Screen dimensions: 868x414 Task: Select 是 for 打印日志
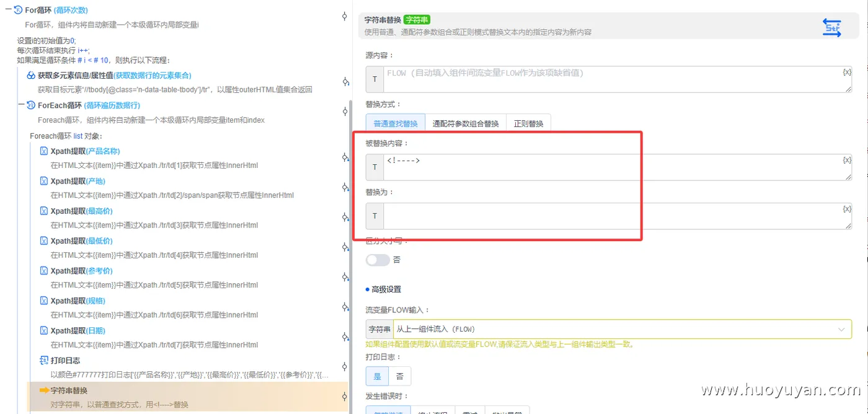[377, 376]
